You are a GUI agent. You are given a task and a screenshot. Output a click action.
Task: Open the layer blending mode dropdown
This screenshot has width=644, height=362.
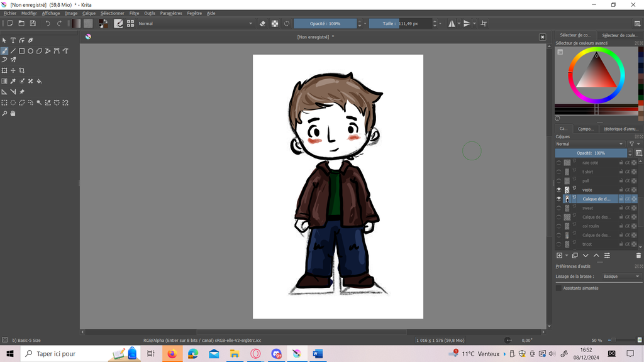(590, 144)
